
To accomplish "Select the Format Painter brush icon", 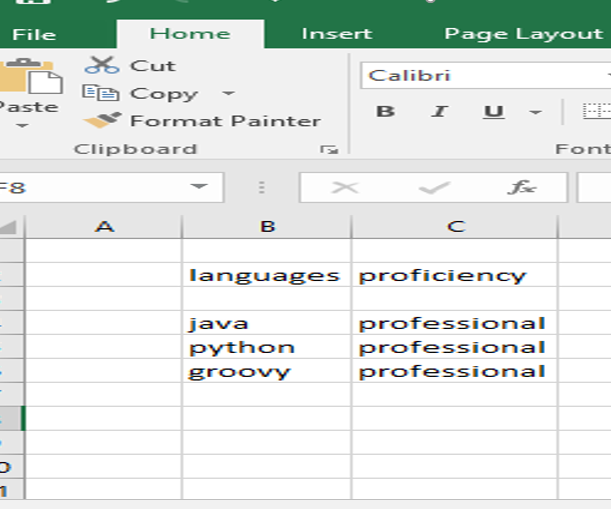I will (x=102, y=120).
